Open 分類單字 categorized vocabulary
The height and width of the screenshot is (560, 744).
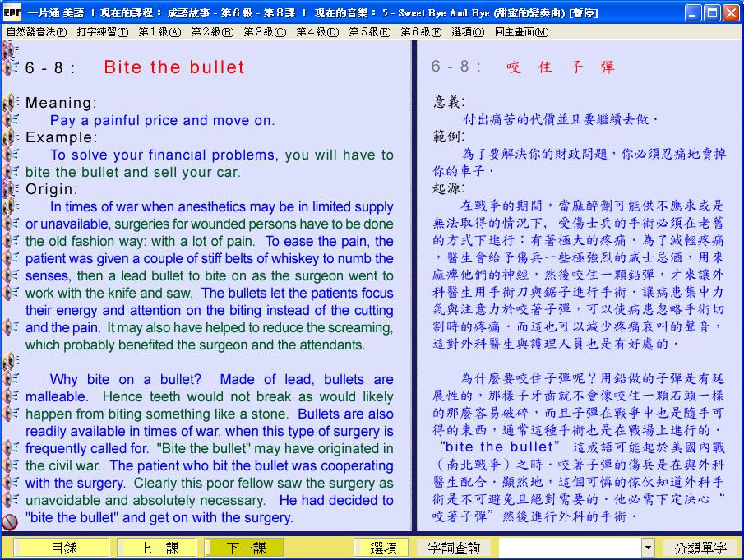coord(700,548)
